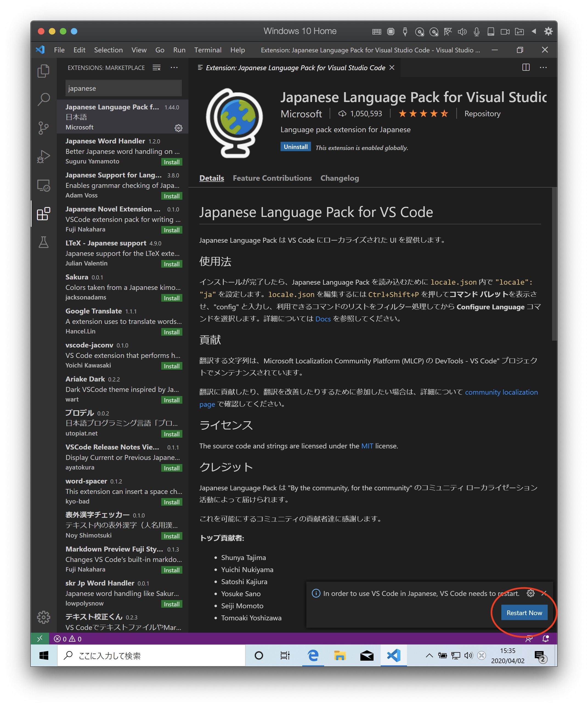The width and height of the screenshot is (588, 707).
Task: Close the Japanese Language Pack extension tab
Action: 392,68
